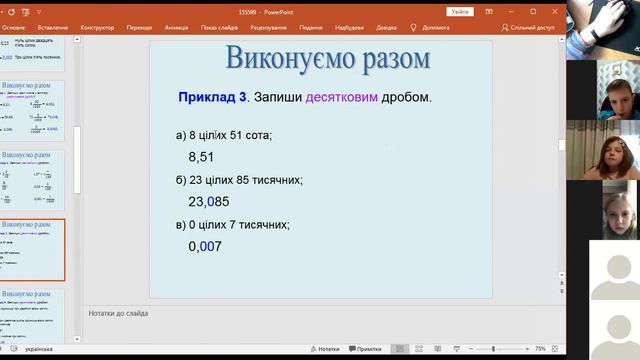Open the Показ слайдів tab
This screenshot has width=640, height=360.
[219, 28]
